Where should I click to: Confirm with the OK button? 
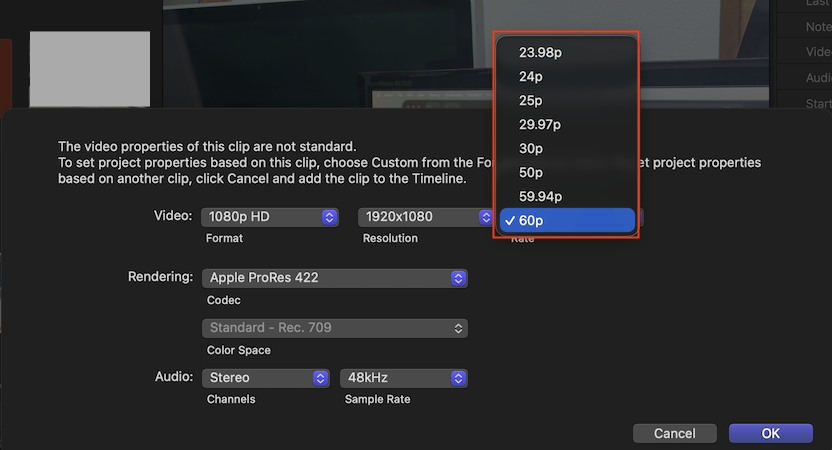point(770,433)
